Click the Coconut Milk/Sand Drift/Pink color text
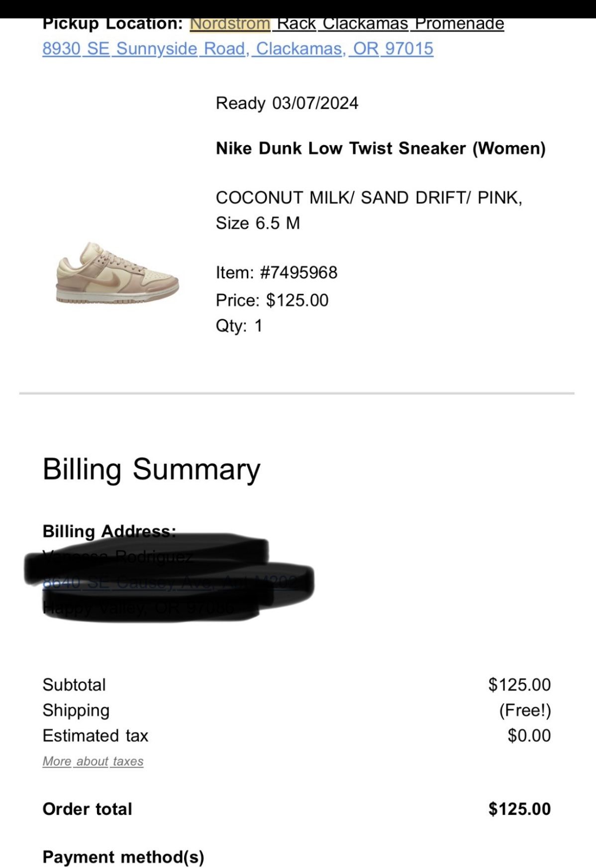 point(369,197)
